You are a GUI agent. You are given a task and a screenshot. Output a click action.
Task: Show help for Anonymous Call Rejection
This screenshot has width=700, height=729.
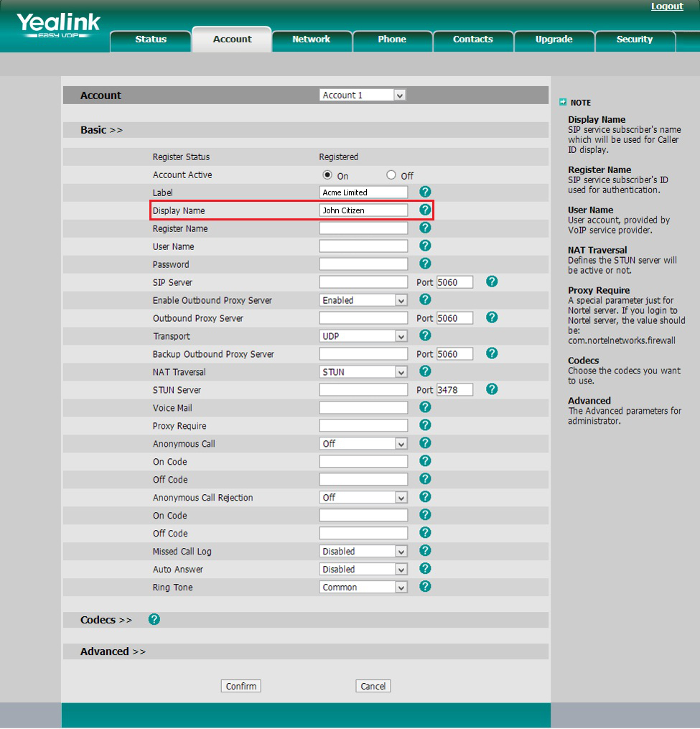(x=425, y=497)
